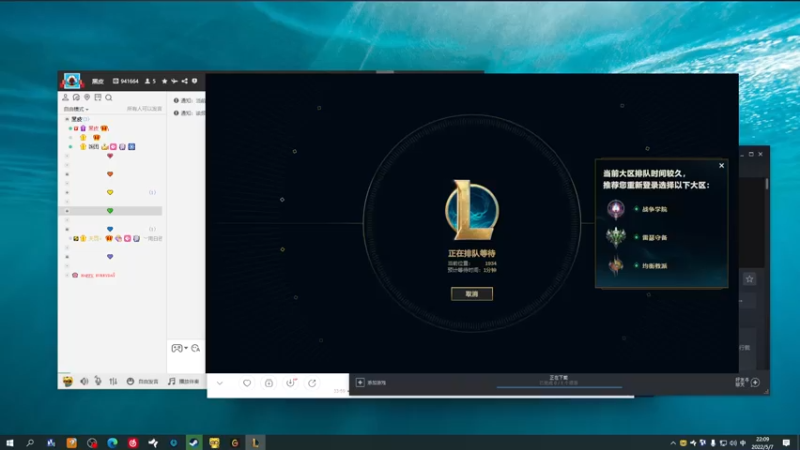The height and width of the screenshot is (450, 800).
Task: Open the chat bubble icon in YY toolbar
Action: pyautogui.click(x=76, y=97)
